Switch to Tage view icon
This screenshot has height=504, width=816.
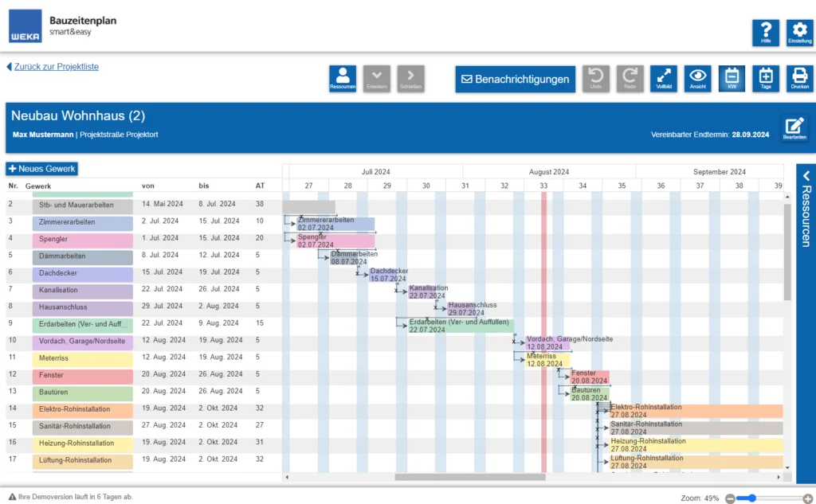(x=766, y=78)
